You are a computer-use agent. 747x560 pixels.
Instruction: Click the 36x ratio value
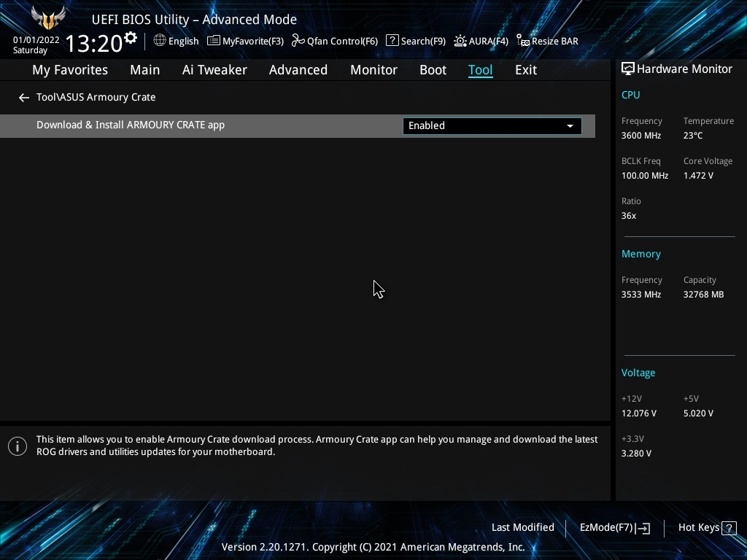coord(628,216)
